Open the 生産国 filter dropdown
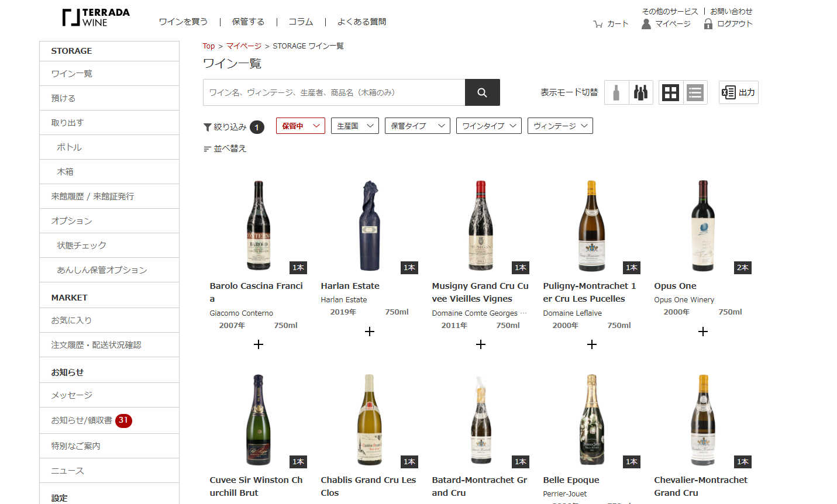This screenshot has height=504, width=837. (x=355, y=126)
